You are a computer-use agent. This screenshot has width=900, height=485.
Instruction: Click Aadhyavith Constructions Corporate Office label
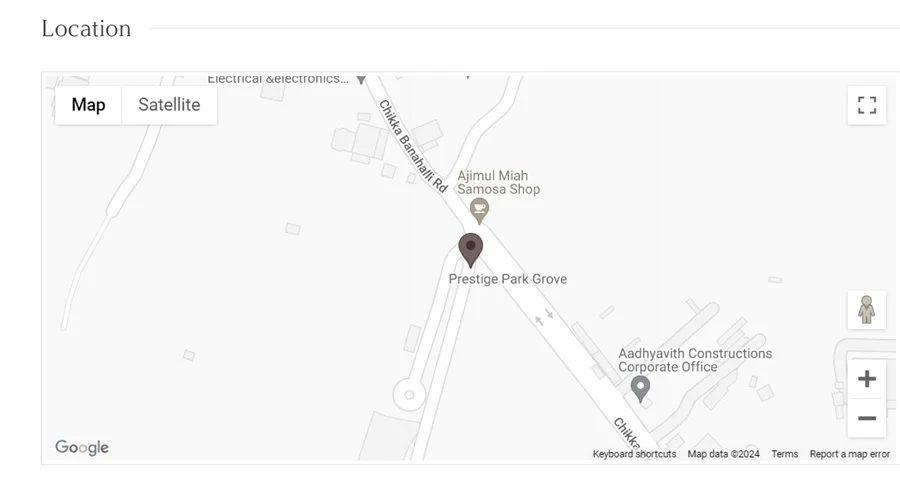[x=695, y=360]
